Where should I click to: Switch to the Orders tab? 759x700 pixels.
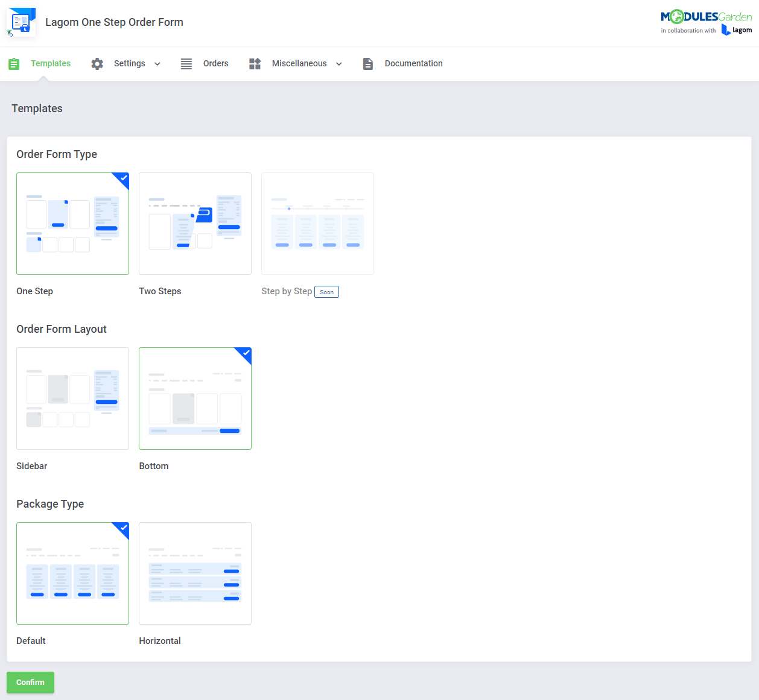click(215, 63)
